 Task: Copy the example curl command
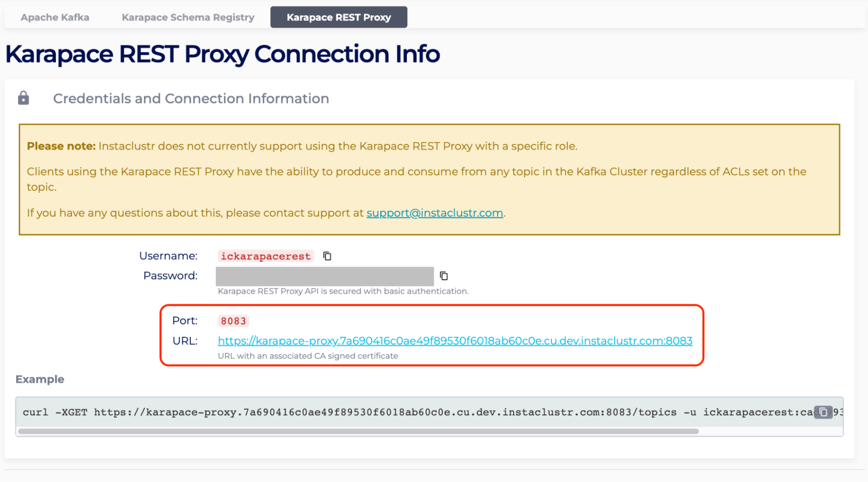point(823,412)
